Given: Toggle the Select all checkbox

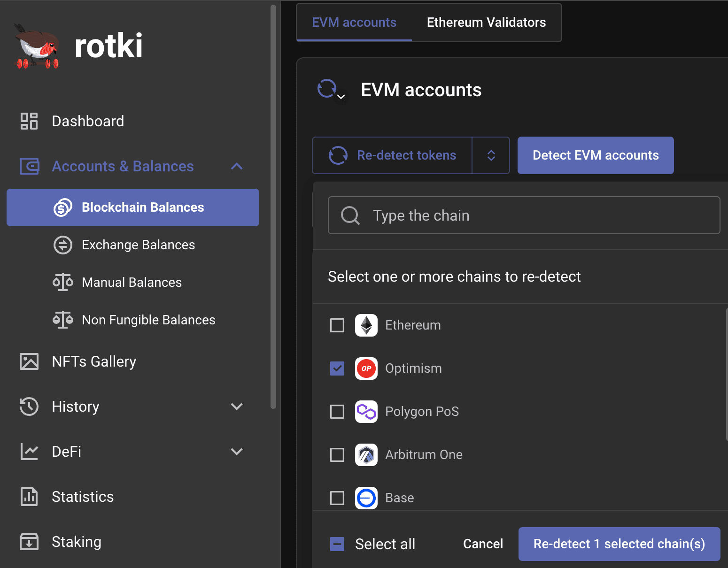Looking at the screenshot, I should [x=337, y=544].
